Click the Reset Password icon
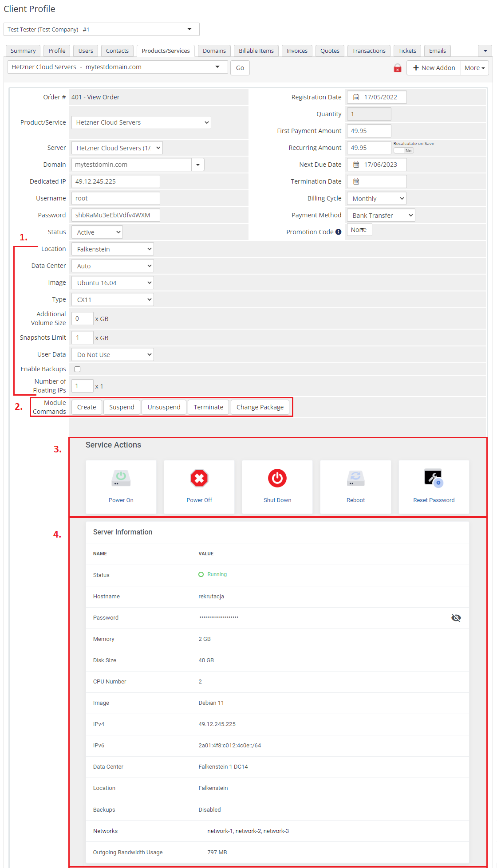The width and height of the screenshot is (497, 868). tap(434, 479)
